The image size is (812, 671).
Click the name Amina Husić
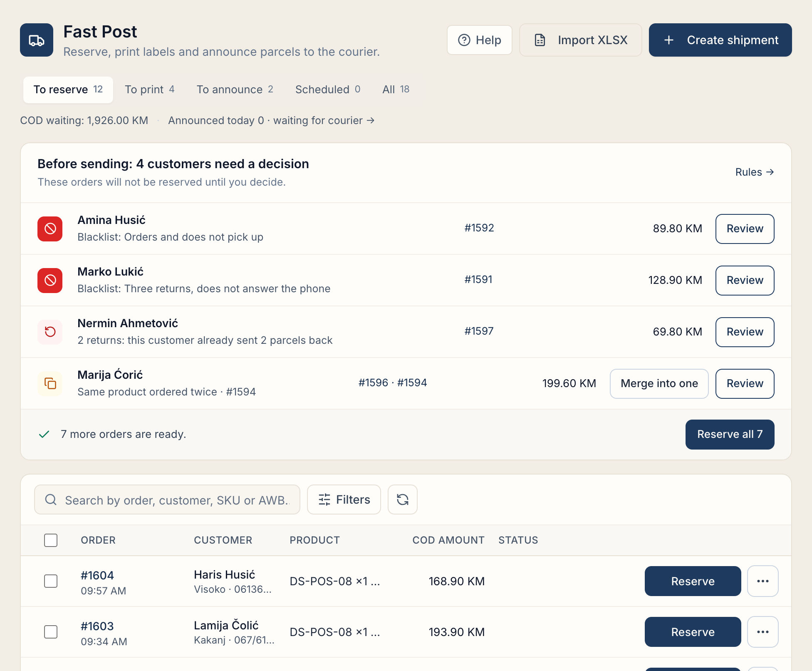click(111, 220)
